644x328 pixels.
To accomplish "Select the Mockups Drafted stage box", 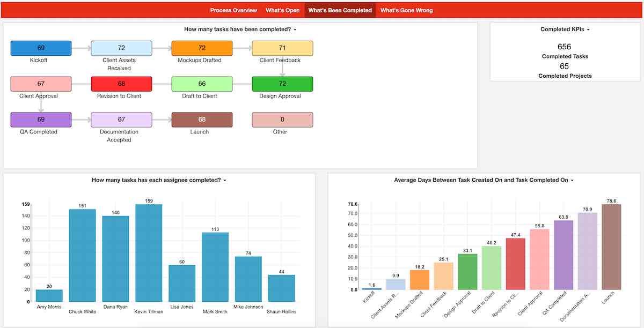I will point(201,48).
